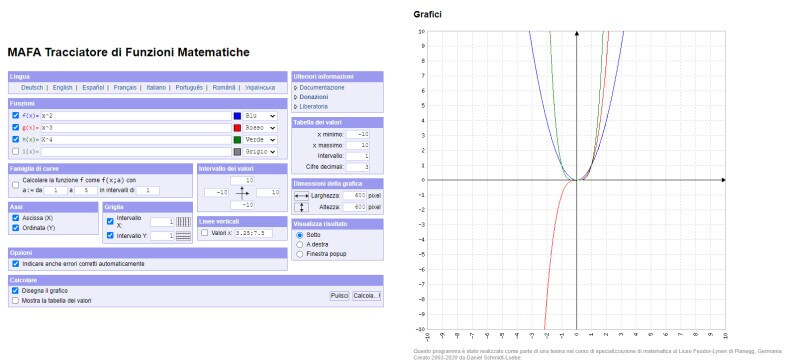Screen dimensions: 793x362
Task: Toggle the Disegna il grafico checkbox
Action: pos(16,291)
